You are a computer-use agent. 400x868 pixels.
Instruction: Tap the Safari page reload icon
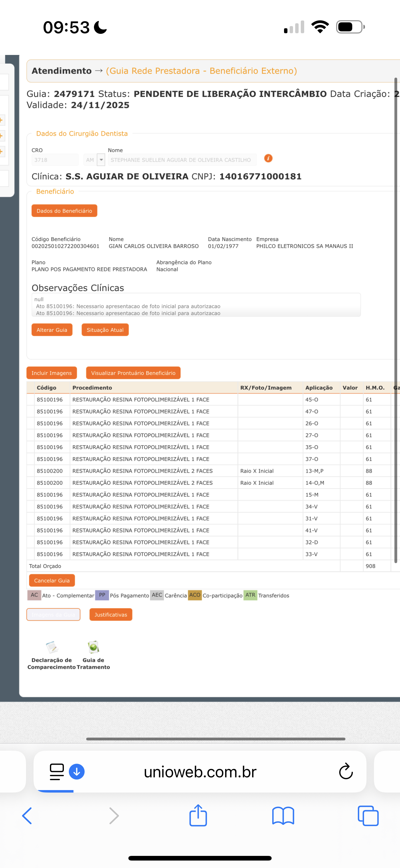coord(345,772)
